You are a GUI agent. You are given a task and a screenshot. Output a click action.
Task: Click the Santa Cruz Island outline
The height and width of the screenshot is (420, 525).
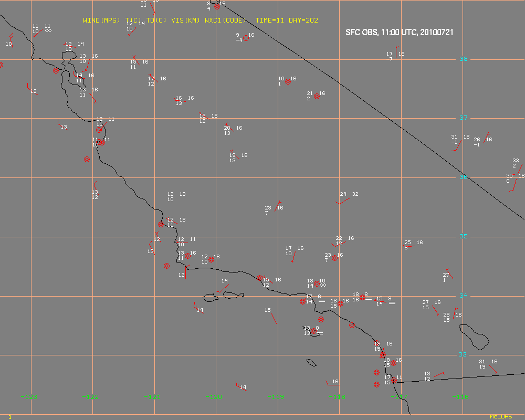234,295
